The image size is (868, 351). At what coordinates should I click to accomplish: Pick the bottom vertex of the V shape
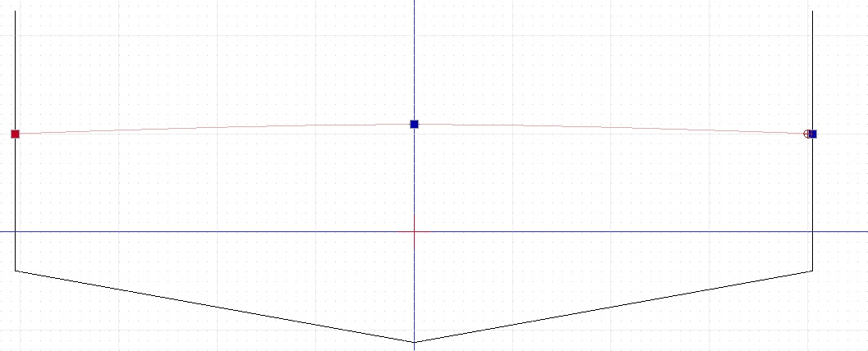click(414, 342)
